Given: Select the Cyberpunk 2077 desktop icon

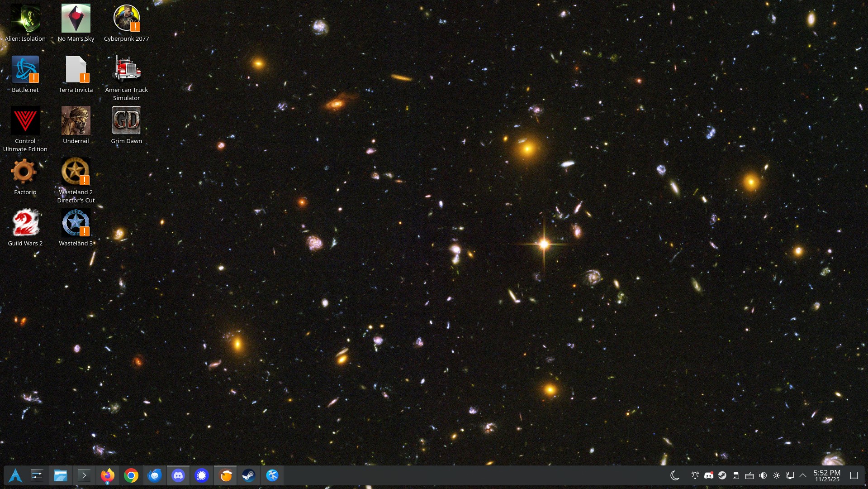Looking at the screenshot, I should pyautogui.click(x=127, y=23).
